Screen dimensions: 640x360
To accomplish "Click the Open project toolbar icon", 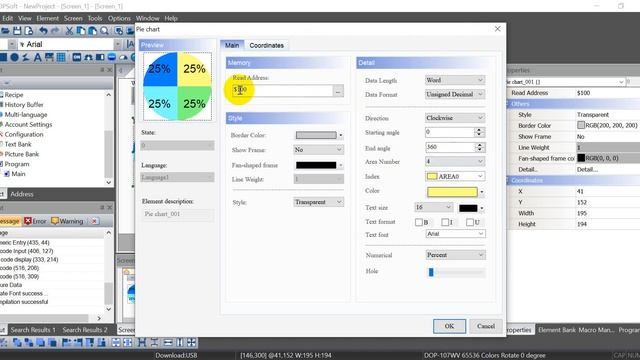I will coord(5,31).
